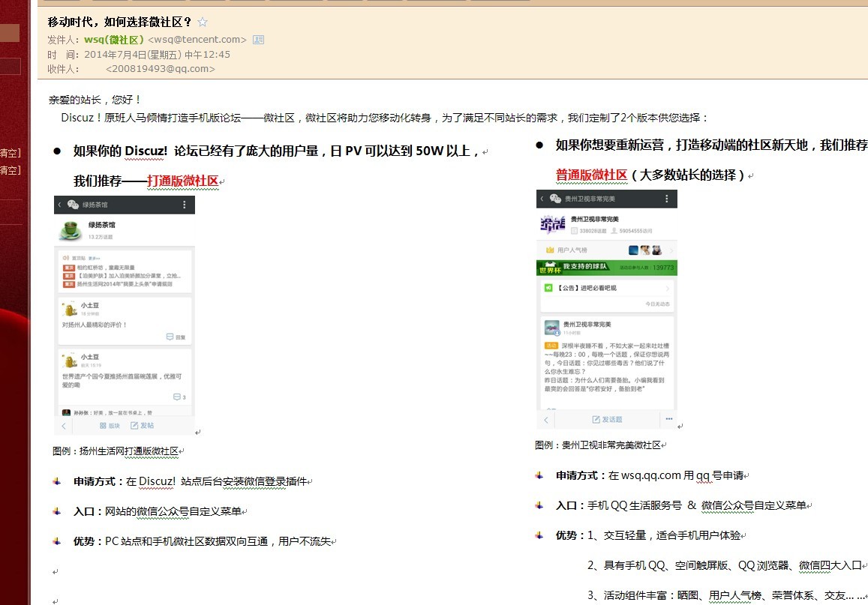Open the 贵州卫视非常完美 phone screenshot image
Image resolution: width=868 pixels, height=605 pixels.
coord(607,310)
